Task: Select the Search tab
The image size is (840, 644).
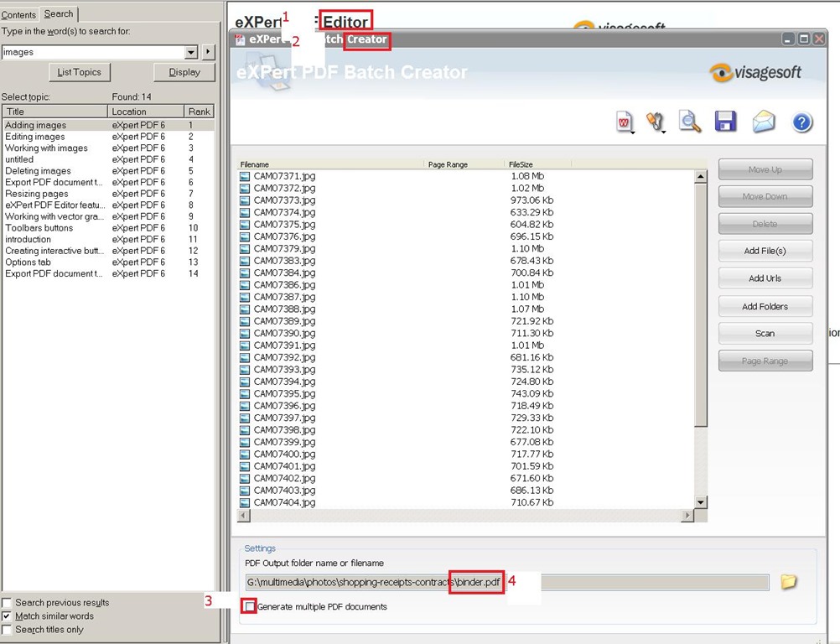Action: [59, 13]
